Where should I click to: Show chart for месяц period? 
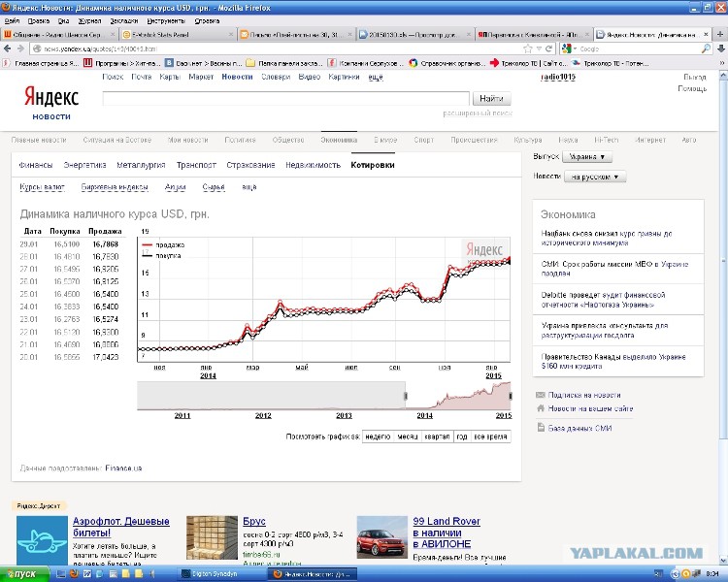click(407, 436)
